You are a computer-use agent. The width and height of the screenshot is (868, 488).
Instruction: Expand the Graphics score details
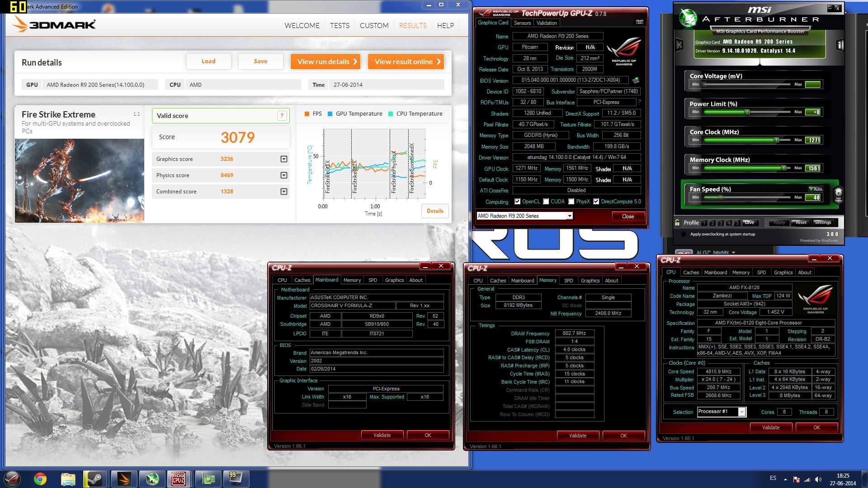tap(284, 159)
